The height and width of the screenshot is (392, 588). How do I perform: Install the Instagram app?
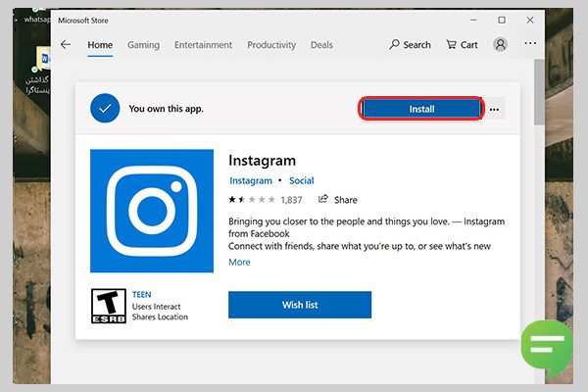[421, 109]
